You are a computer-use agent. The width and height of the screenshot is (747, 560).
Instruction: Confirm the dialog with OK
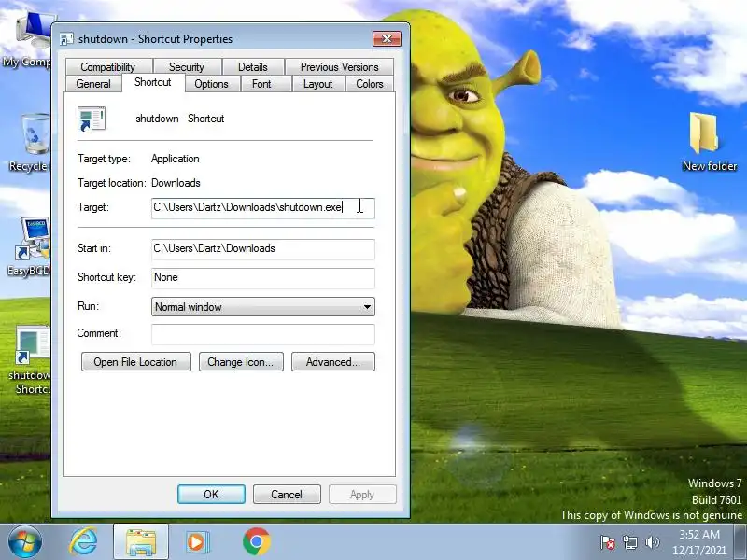(211, 495)
